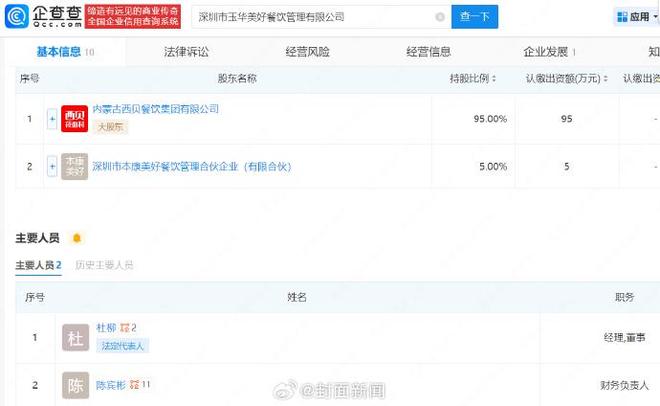This screenshot has height=406, width=660.
Task: Expand the 深圳市本康美好 shareholder row
Action: (52, 167)
